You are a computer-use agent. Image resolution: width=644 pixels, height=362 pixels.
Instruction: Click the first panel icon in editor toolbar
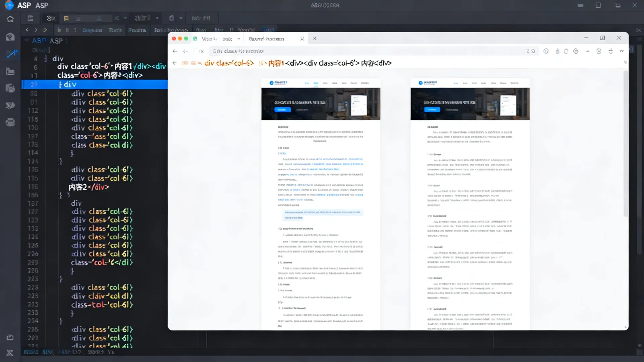pos(31,18)
